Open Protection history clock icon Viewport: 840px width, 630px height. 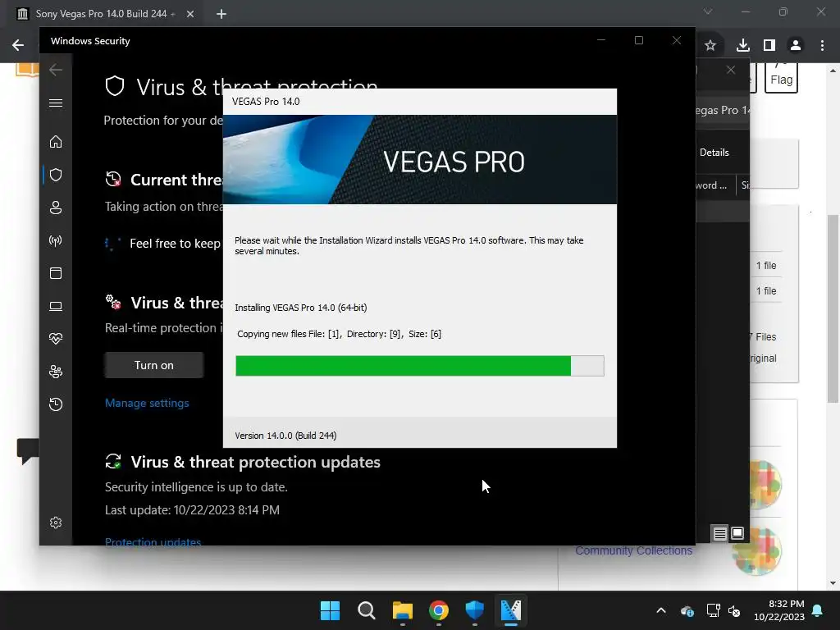[56, 404]
